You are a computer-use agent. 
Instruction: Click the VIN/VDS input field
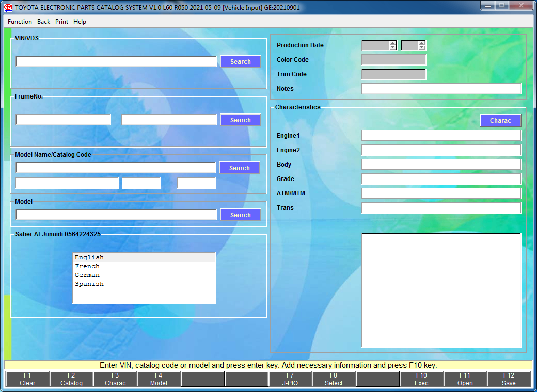pos(116,61)
